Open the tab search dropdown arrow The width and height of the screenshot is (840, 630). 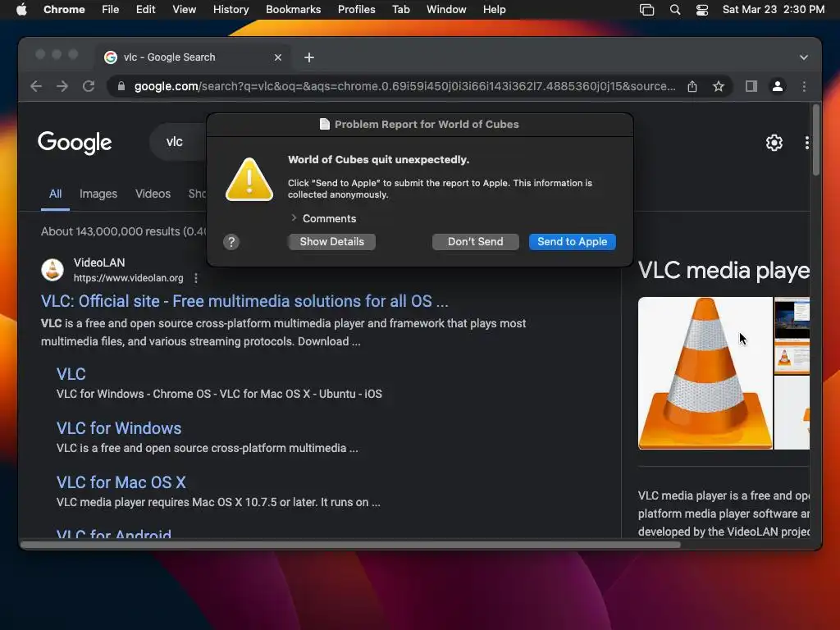[x=804, y=57]
